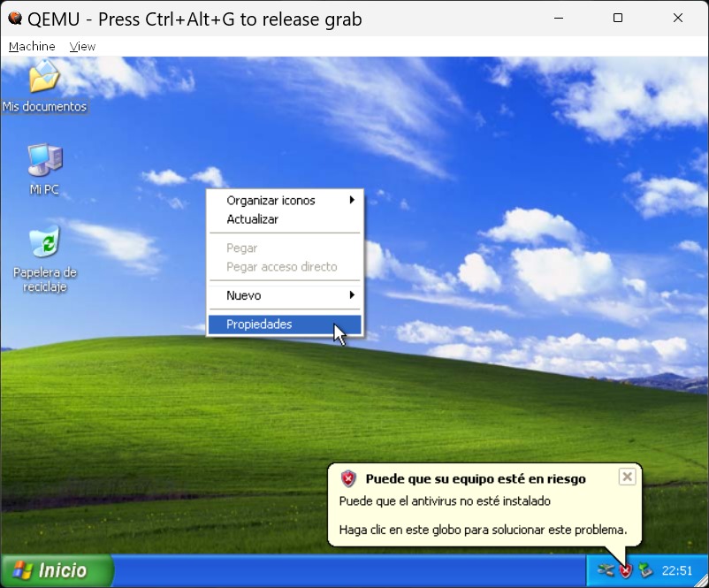Select the Papelera de reciclaje icon
This screenshot has width=709, height=588.
tap(45, 259)
